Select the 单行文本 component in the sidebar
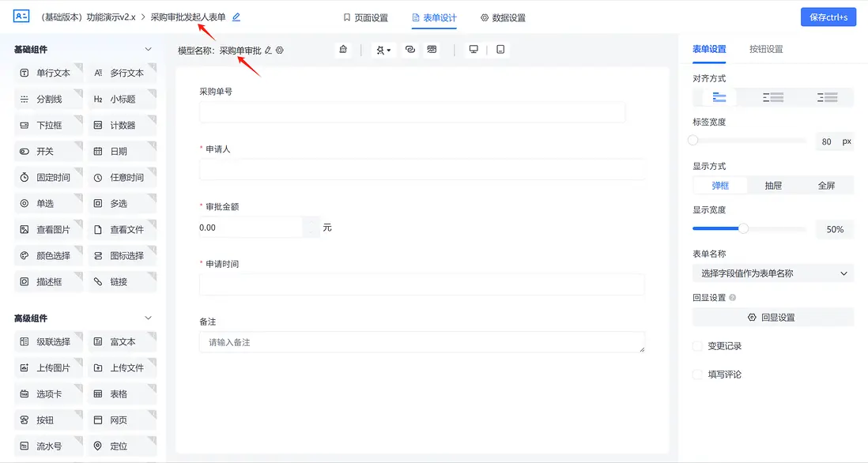Image resolution: width=868 pixels, height=463 pixels. pyautogui.click(x=48, y=73)
